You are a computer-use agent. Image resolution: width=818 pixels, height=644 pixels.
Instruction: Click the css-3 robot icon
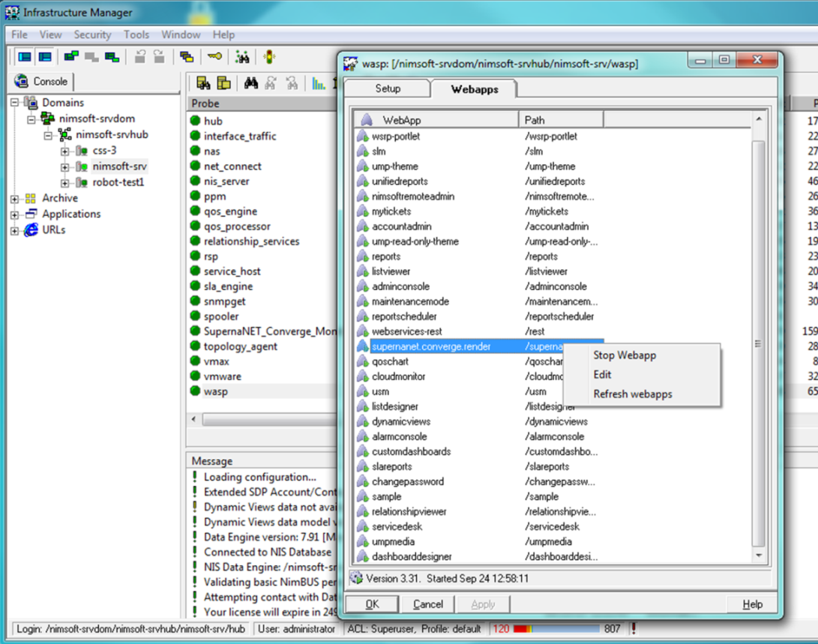[82, 151]
